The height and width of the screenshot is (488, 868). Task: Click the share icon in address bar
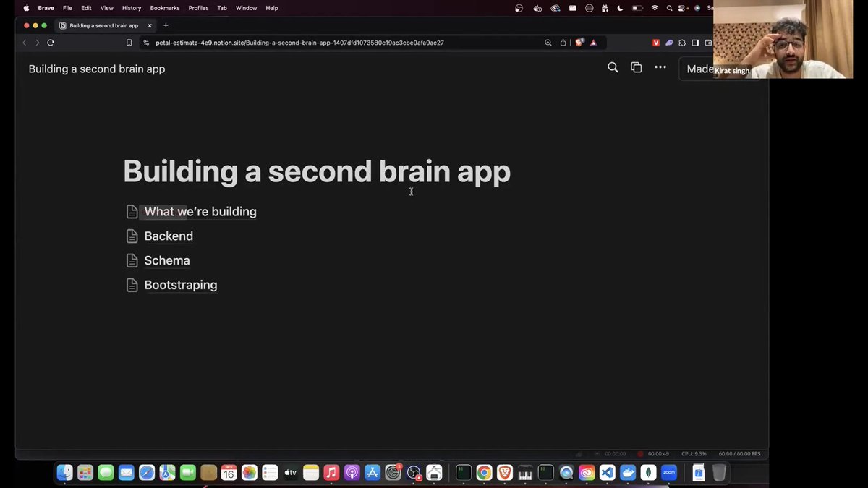pyautogui.click(x=563, y=43)
